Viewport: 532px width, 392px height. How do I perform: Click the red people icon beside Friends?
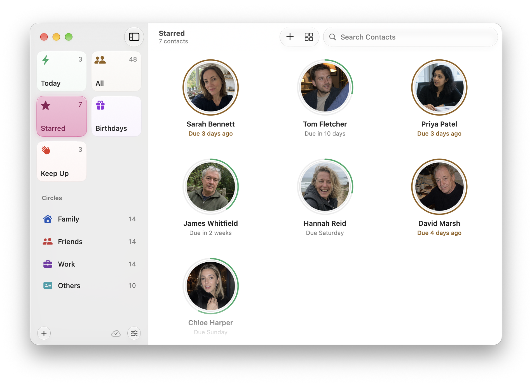pos(48,241)
